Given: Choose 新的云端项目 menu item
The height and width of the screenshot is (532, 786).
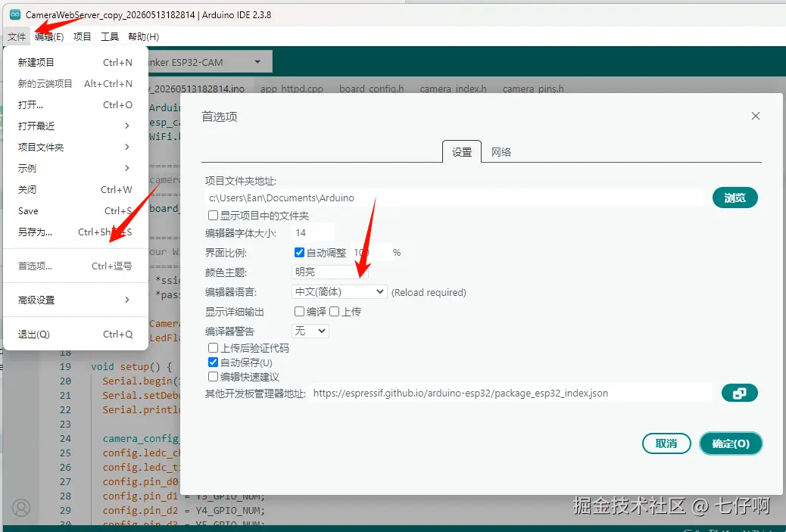Looking at the screenshot, I should click(75, 84).
